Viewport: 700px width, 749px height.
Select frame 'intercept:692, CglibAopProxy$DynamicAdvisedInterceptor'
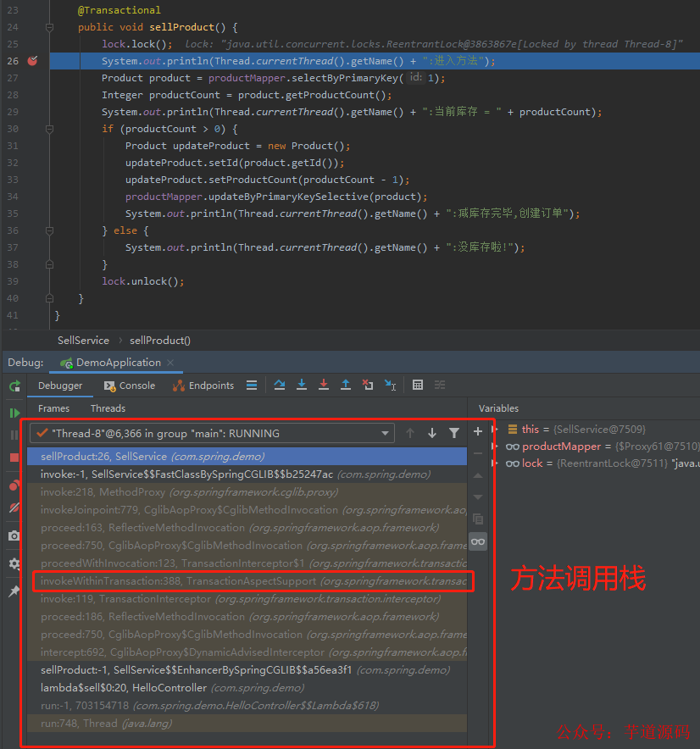click(247, 652)
